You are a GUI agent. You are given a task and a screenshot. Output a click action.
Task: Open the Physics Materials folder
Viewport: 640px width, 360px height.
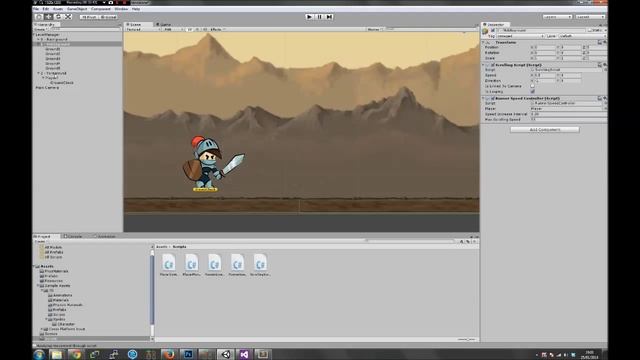[68, 305]
